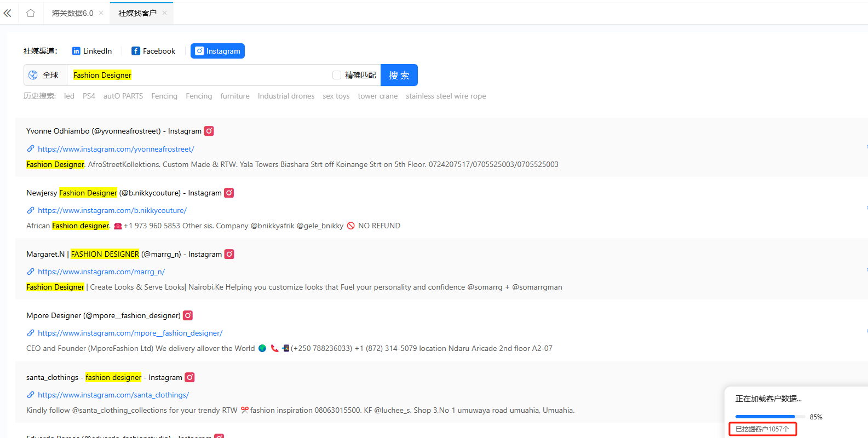Click AfroStreetKollektions description text
The height and width of the screenshot is (438, 868).
[292, 164]
